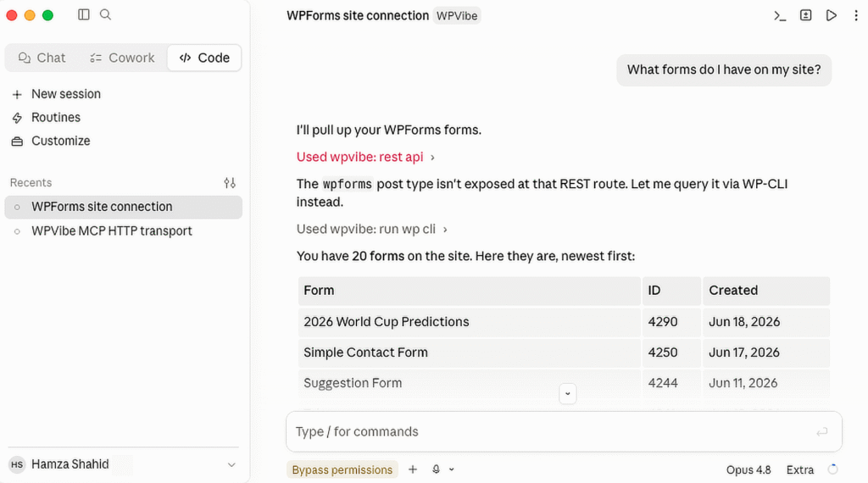Image resolution: width=868 pixels, height=483 pixels.
Task: Click the 'Jun 17, 2026' date cell
Action: [766, 353]
